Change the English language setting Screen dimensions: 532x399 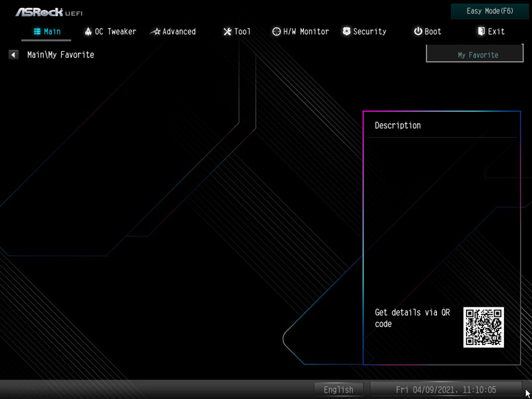[338, 390]
